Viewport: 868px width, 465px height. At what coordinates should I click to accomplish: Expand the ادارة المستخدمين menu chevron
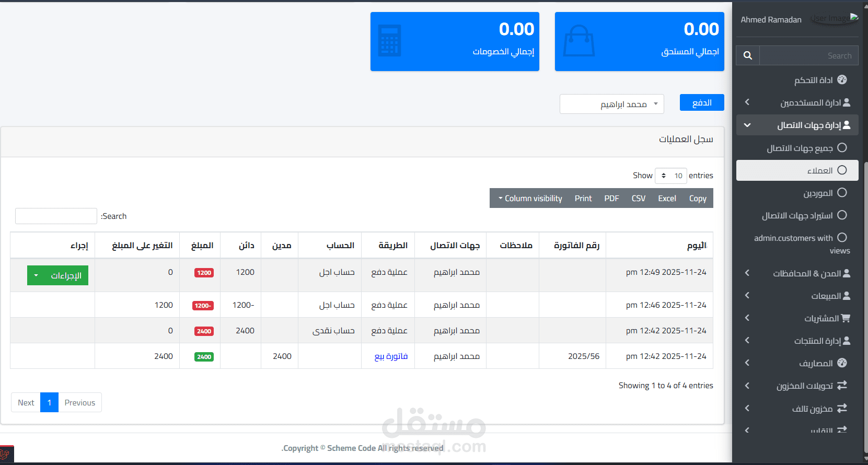click(x=747, y=102)
